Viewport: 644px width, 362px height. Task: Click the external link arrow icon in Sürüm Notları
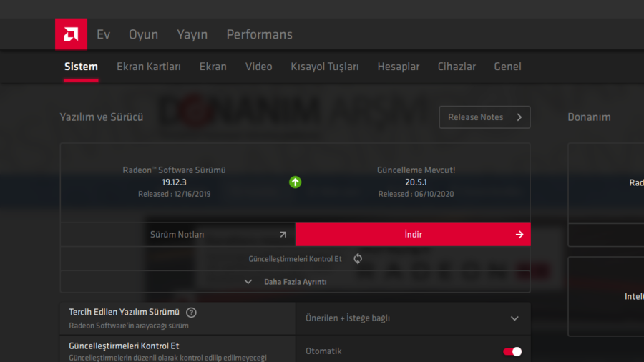(x=283, y=235)
